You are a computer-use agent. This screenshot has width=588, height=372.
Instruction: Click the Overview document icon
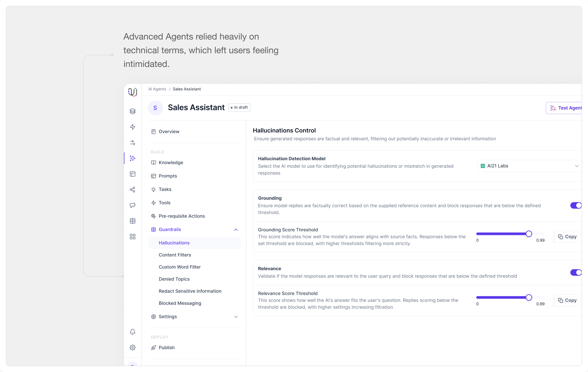(x=154, y=132)
